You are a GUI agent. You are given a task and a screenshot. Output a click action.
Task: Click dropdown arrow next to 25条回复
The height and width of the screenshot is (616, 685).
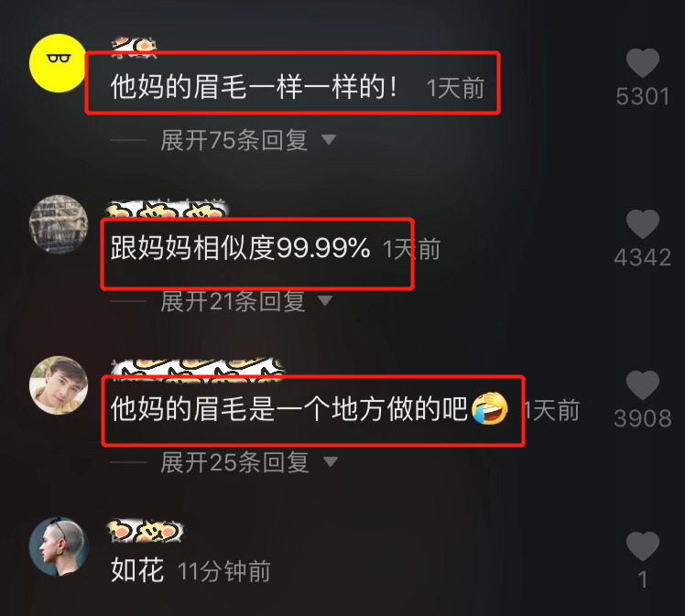pyautogui.click(x=331, y=462)
